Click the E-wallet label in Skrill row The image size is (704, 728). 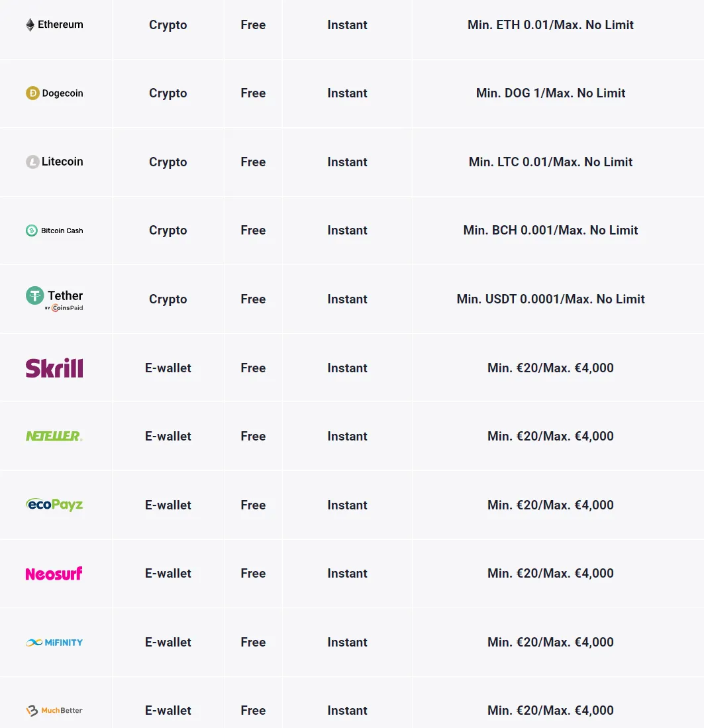168,368
